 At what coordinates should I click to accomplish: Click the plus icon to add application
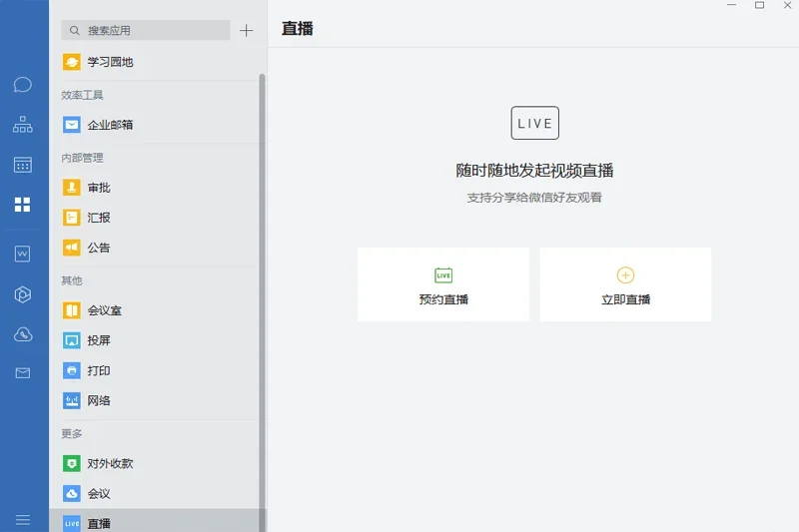point(246,31)
